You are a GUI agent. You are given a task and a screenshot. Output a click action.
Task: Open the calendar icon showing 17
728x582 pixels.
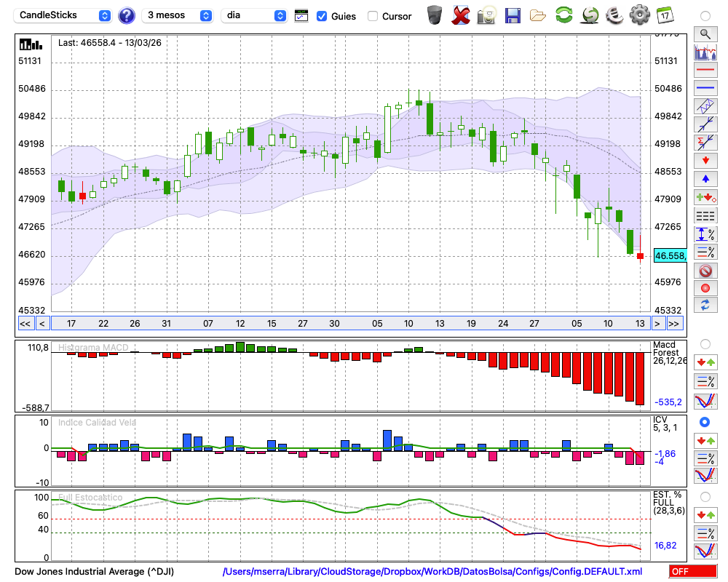tap(665, 15)
